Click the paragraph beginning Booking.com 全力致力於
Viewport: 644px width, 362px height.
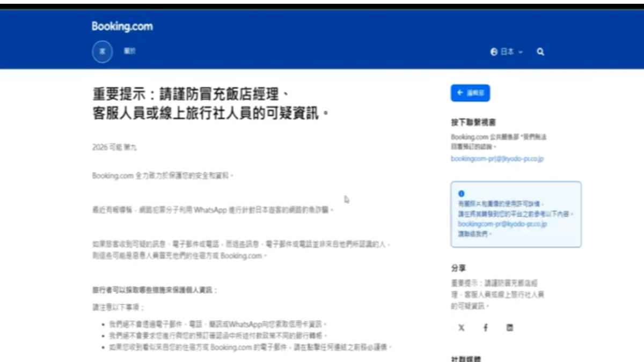click(163, 175)
